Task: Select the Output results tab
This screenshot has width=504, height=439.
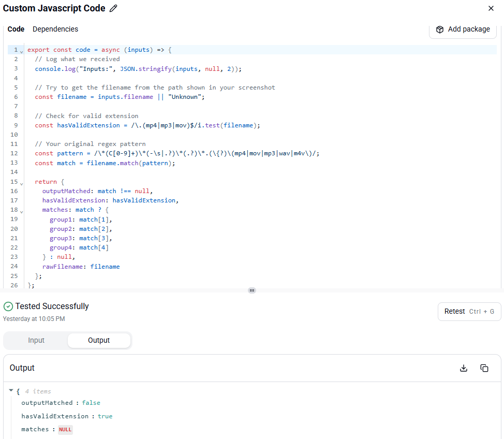Action: tap(99, 340)
